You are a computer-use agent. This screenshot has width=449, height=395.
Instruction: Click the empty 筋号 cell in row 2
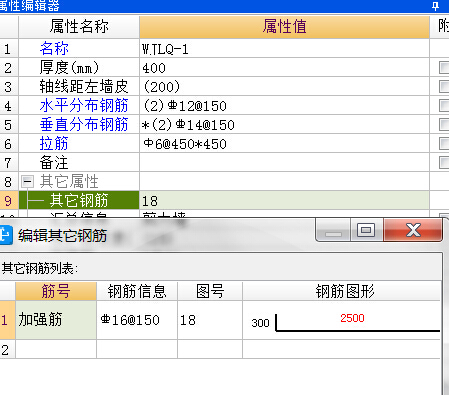56,350
